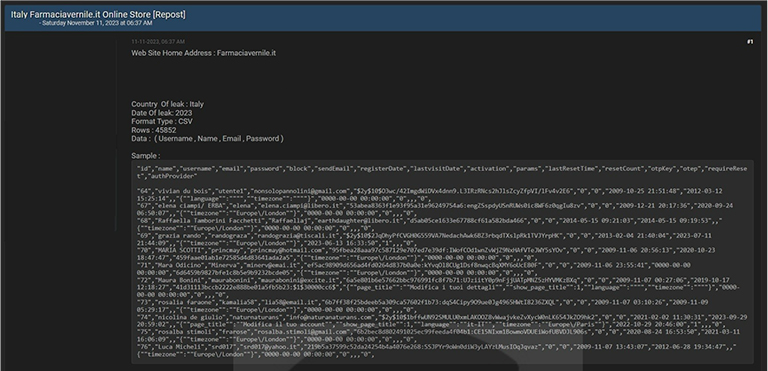Click the line Format Type : CSV

click(x=162, y=122)
